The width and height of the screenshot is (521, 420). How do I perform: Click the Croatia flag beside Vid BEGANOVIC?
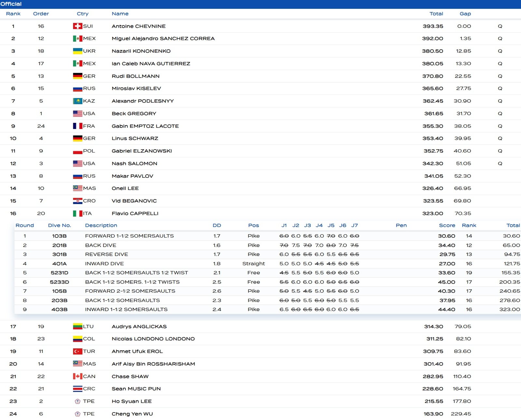pos(77,201)
